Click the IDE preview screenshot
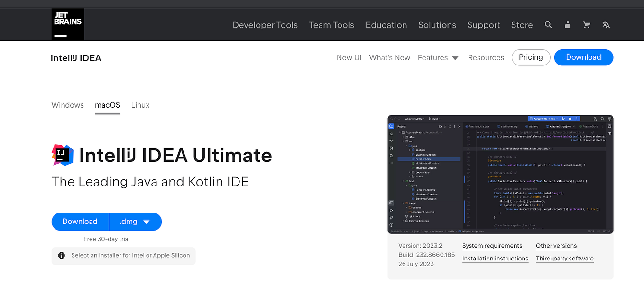The image size is (644, 297). pos(500,174)
